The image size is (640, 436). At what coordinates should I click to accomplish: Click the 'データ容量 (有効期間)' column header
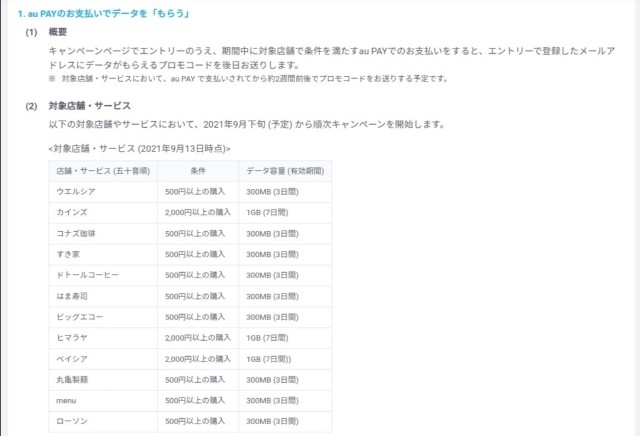pyautogui.click(x=285, y=171)
